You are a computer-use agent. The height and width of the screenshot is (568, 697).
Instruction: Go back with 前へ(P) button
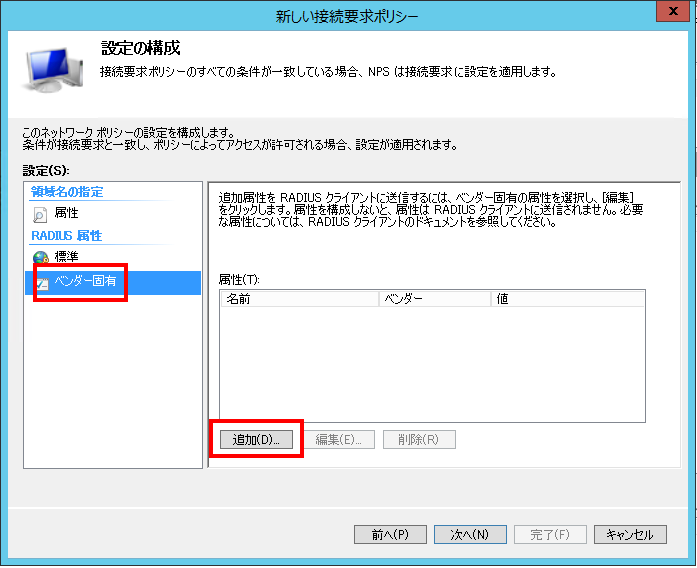pyautogui.click(x=390, y=534)
